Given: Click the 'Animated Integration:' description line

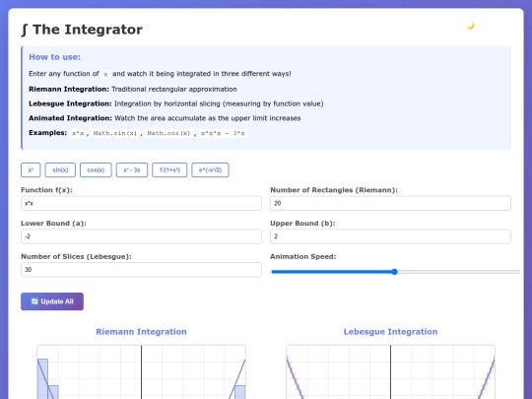Looking at the screenshot, I should tap(165, 118).
